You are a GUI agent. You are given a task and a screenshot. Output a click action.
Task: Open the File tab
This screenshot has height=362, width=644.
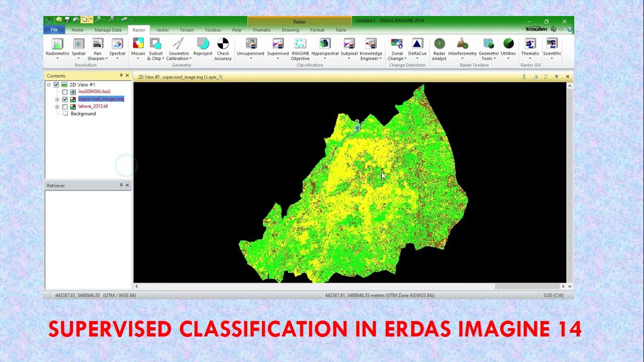click(x=54, y=30)
